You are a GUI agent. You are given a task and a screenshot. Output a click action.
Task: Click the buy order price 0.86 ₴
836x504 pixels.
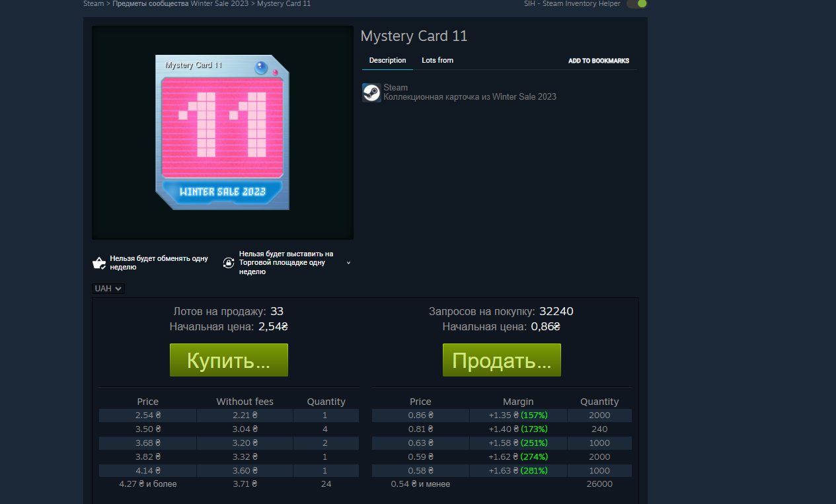421,415
